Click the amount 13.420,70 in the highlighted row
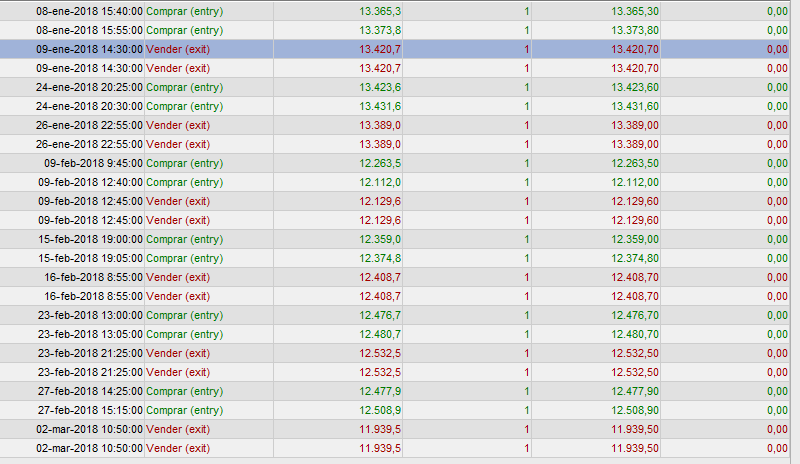The height and width of the screenshot is (464, 800). click(x=635, y=49)
